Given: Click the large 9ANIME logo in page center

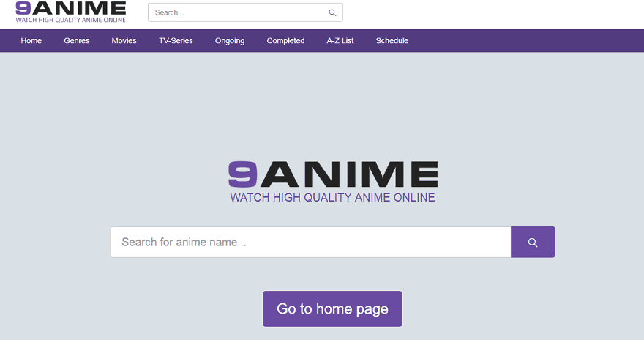Looking at the screenshot, I should tap(332, 174).
